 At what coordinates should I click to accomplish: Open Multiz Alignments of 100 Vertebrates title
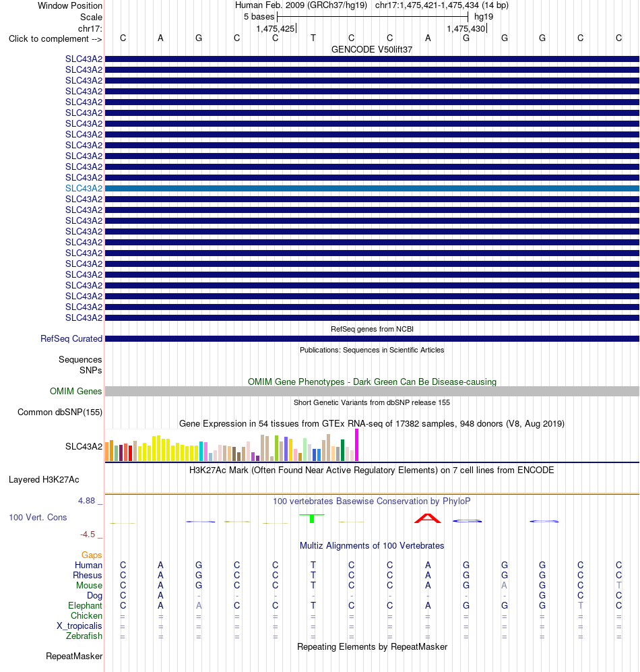[372, 545]
